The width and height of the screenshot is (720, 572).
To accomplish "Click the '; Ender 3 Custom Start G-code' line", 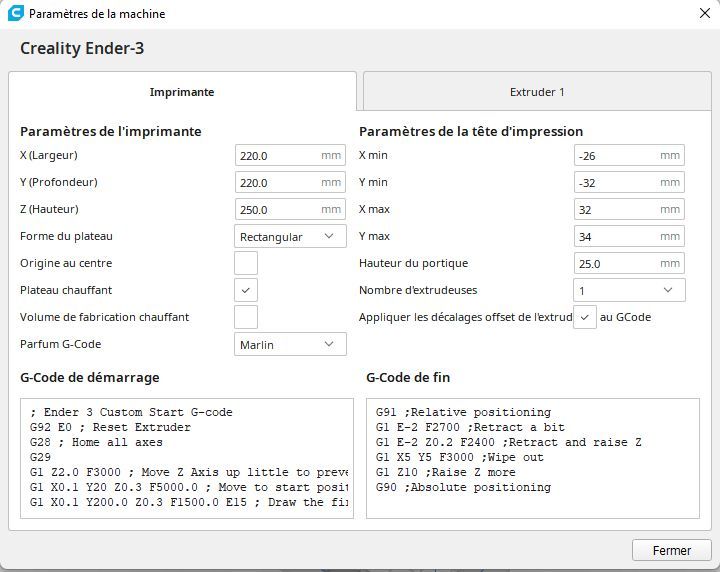I will (131, 412).
